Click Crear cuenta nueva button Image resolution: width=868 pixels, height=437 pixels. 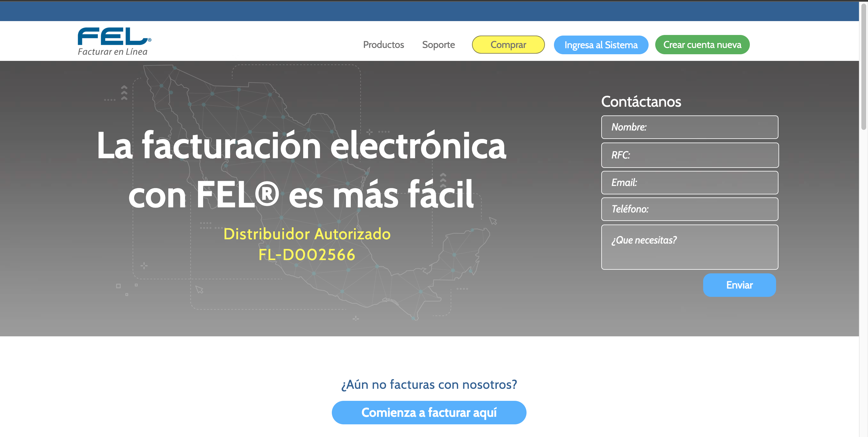click(702, 45)
